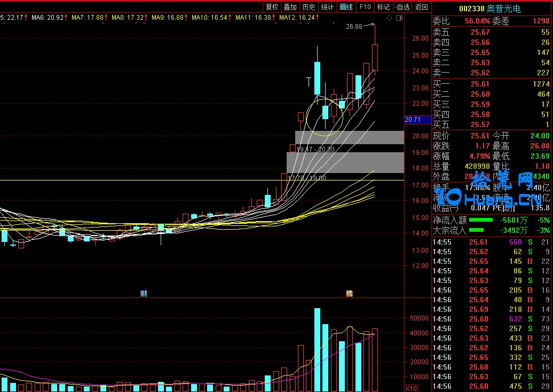Click the 50000 volume axis label
Screen dimensions: 553x392
(x=419, y=318)
